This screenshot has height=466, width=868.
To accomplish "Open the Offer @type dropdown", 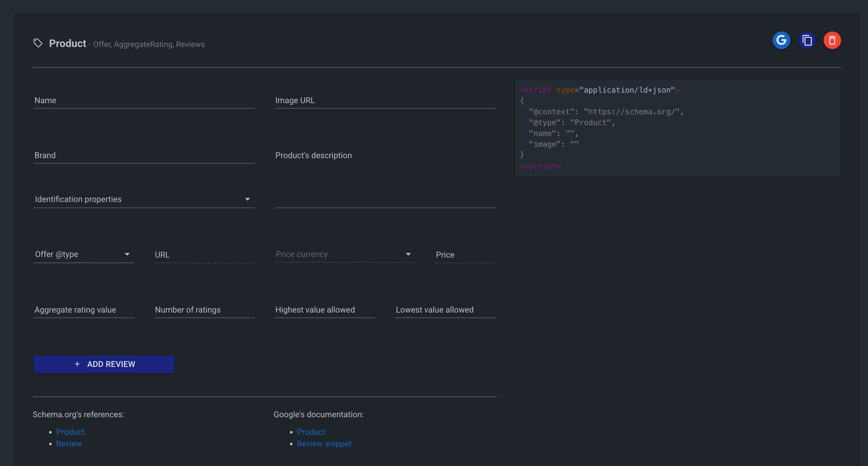I will click(84, 254).
